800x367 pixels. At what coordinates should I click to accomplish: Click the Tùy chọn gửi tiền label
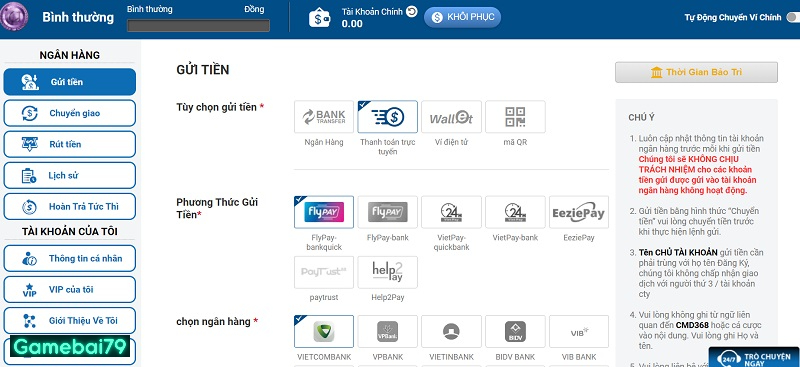click(x=220, y=107)
